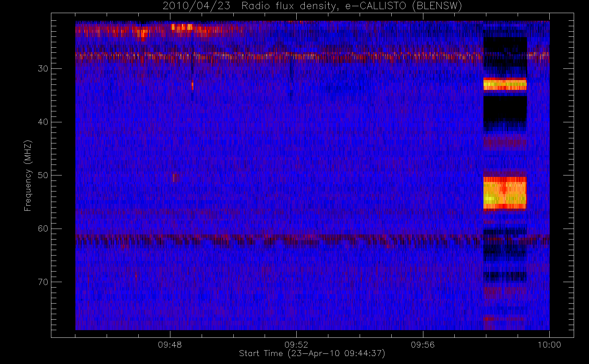Click the 70 frequency tick label
This screenshot has width=589, height=364.
(43, 282)
